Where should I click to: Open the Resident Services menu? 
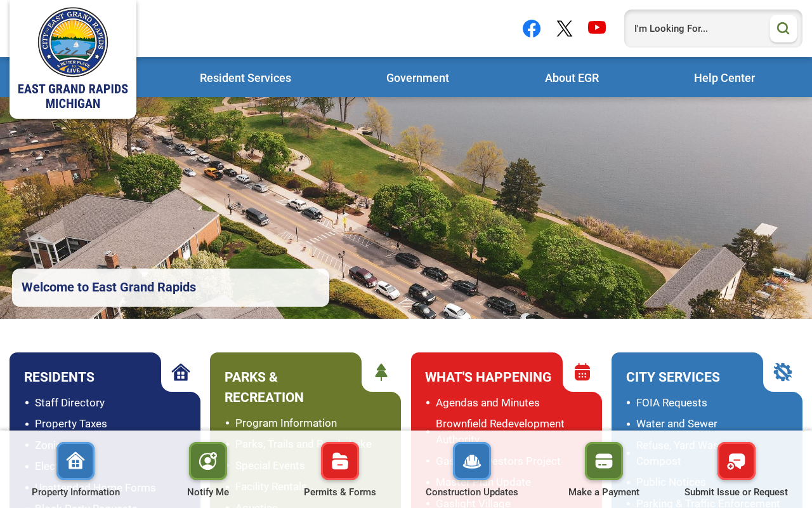[x=246, y=78]
